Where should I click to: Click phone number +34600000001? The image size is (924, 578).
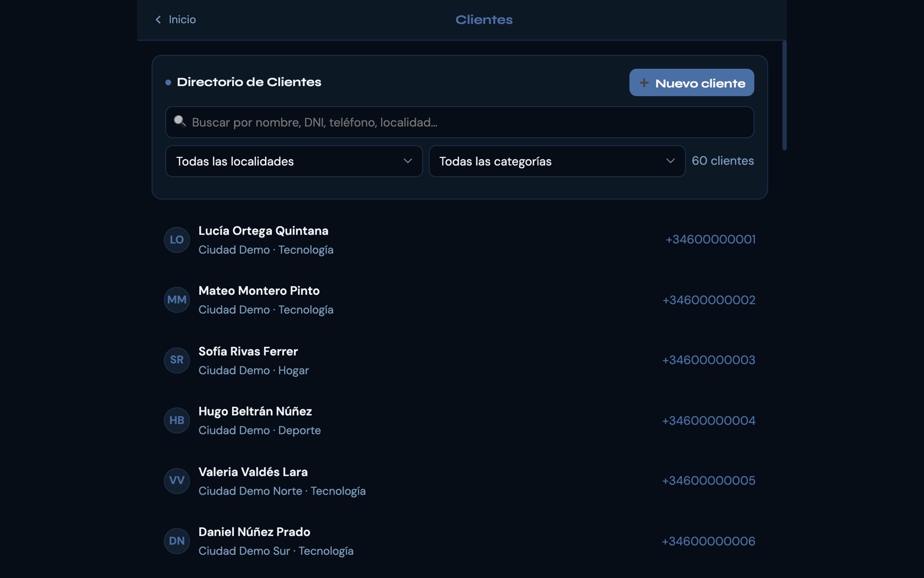710,239
